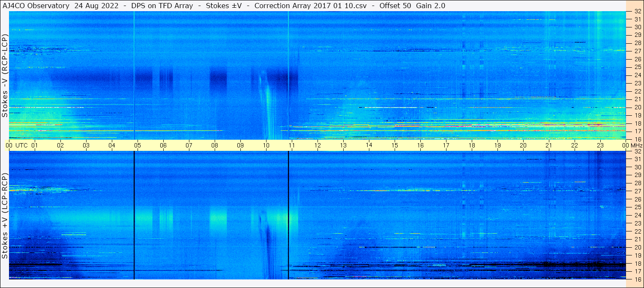
Task: Select the 09 hour tick on time axis
Action: coord(240,145)
